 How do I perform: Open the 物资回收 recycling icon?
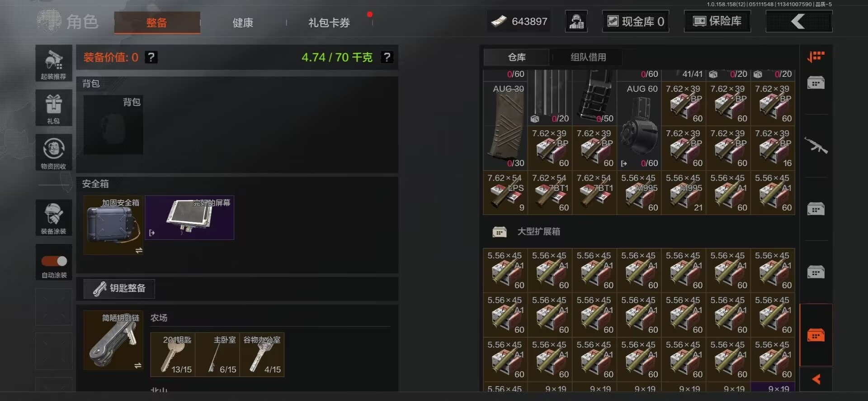point(54,153)
